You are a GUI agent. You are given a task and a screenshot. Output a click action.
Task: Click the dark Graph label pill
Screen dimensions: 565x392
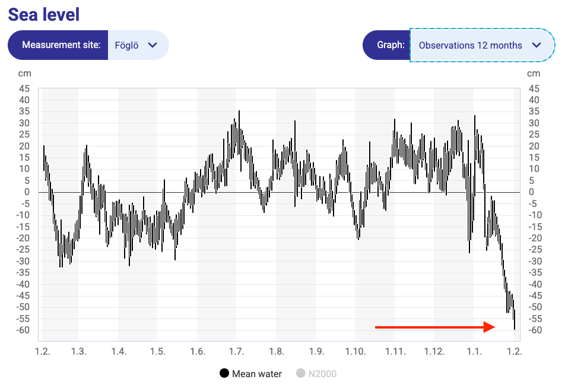pyautogui.click(x=386, y=45)
